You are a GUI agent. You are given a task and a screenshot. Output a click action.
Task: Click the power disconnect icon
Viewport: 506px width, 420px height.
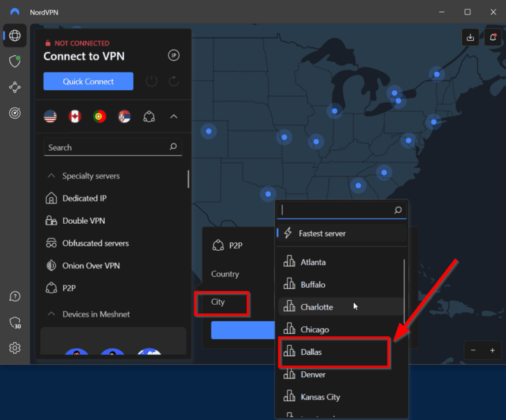coord(152,81)
